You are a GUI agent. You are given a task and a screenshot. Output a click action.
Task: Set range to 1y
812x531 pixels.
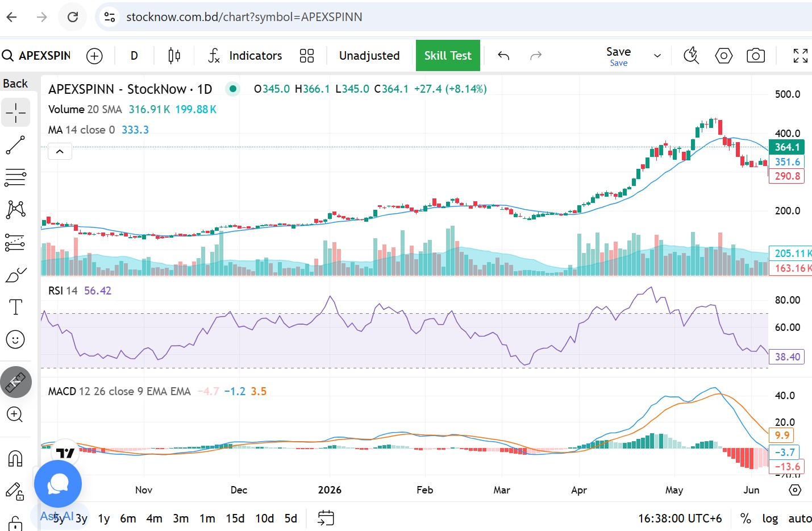(x=104, y=518)
